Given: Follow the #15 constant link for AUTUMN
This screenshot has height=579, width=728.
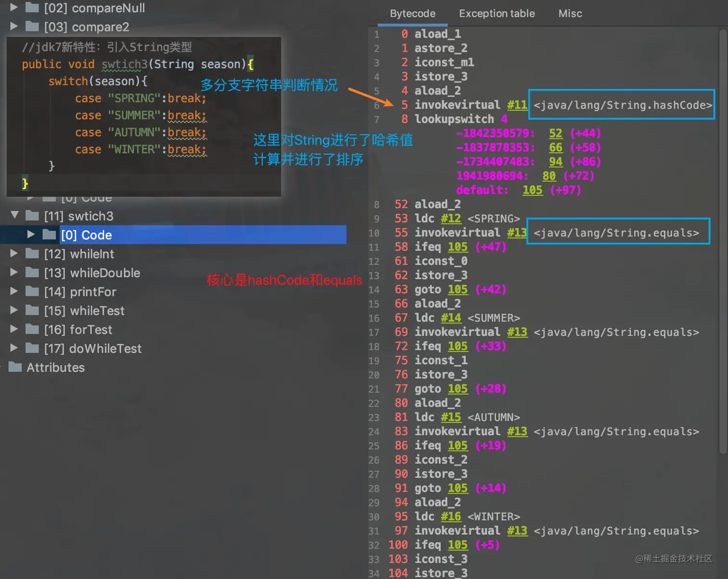Looking at the screenshot, I should pyautogui.click(x=451, y=417).
